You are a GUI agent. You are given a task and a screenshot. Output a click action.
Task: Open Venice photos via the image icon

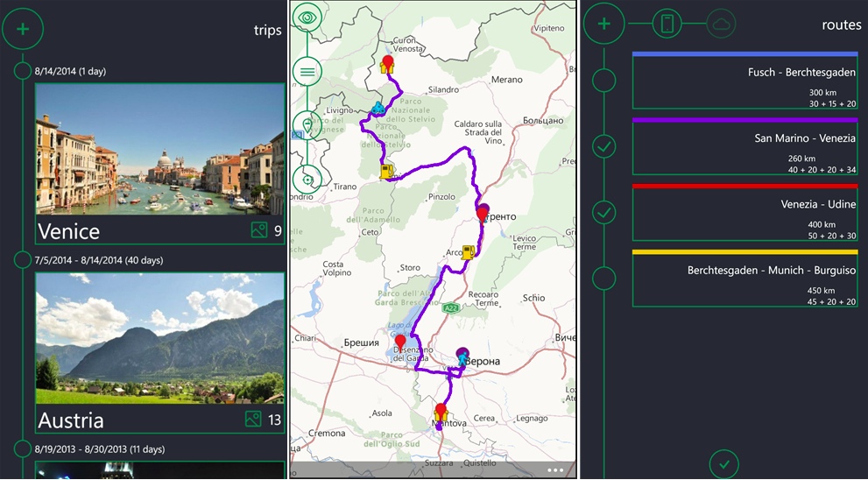coord(259,230)
